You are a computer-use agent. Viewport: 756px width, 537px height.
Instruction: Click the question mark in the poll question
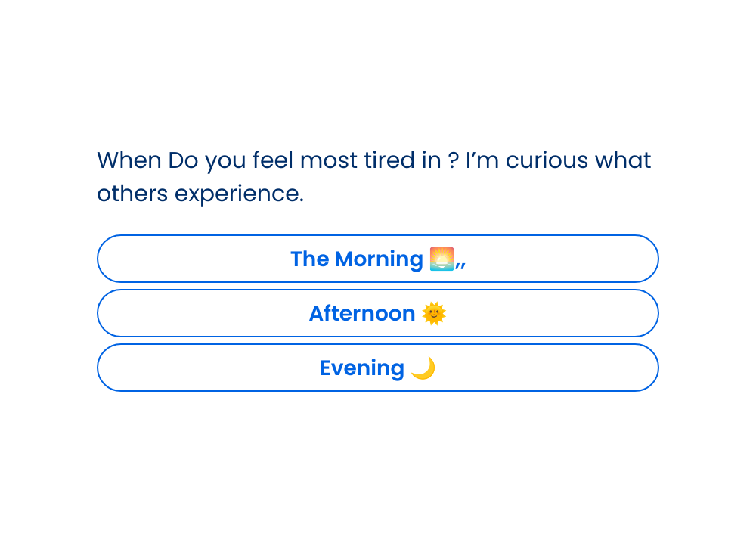click(453, 160)
